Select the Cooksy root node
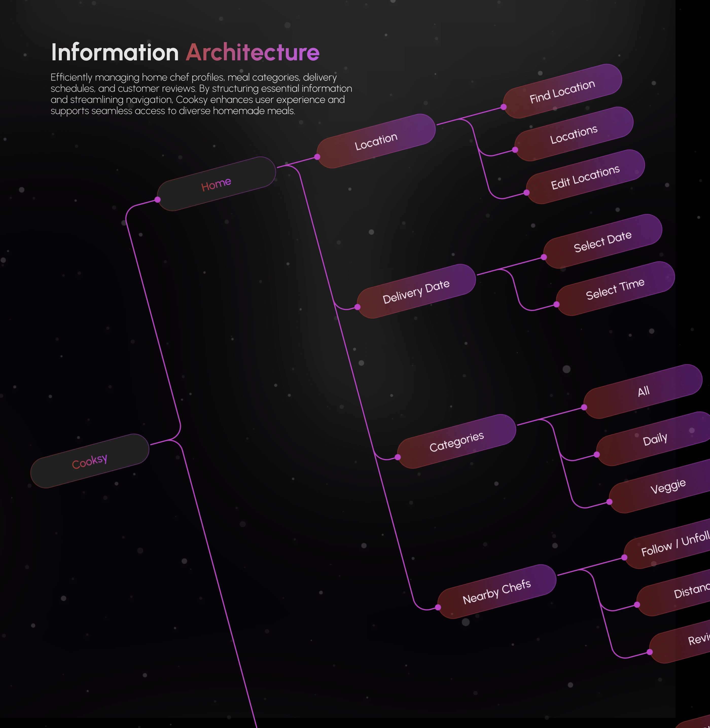 [90, 461]
